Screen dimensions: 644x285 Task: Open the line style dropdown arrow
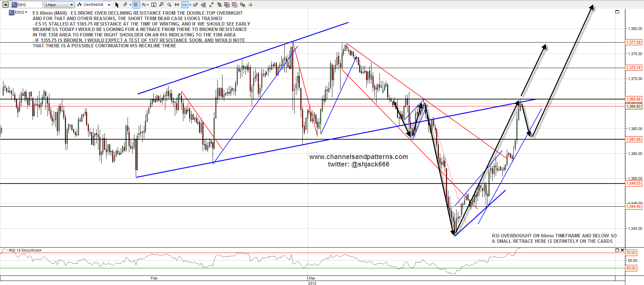click(190, 5)
